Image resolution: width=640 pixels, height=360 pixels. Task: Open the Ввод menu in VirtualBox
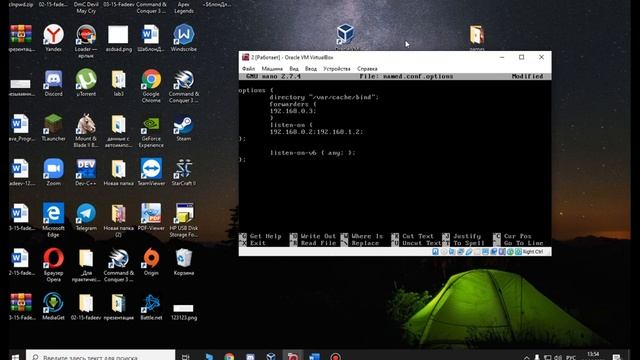point(311,69)
